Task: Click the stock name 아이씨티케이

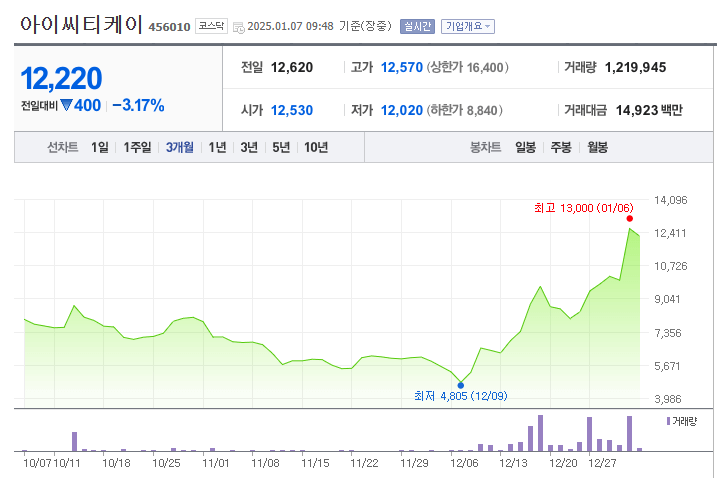Action: 81,25
